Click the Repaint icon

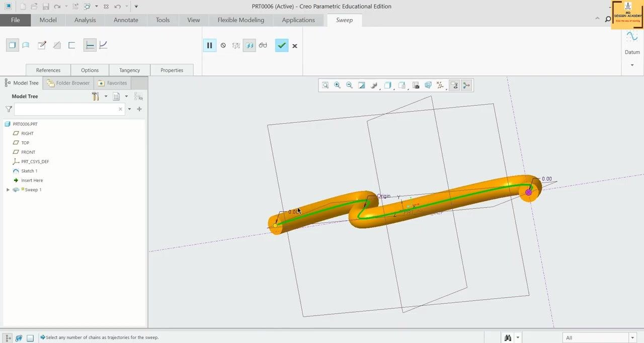point(362,85)
